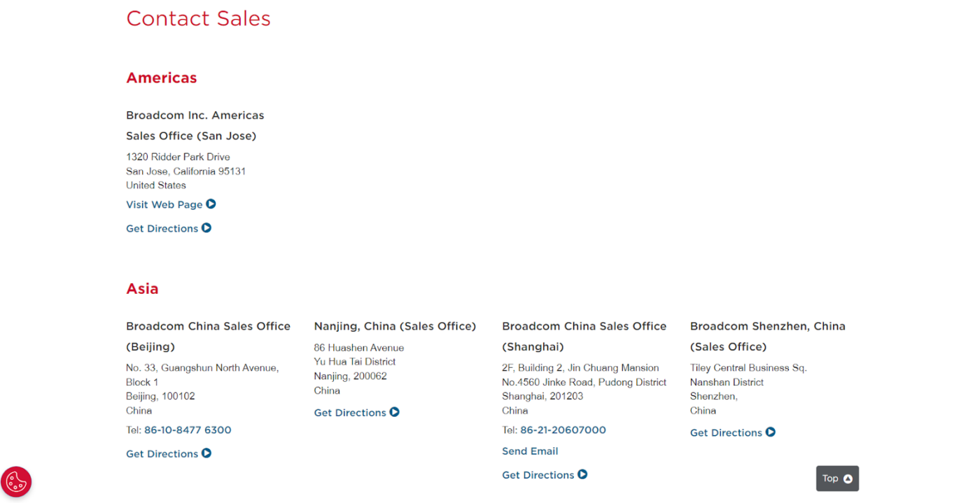Click Nanjing Get Directions arrow icon
980x503 pixels.
[395, 412]
